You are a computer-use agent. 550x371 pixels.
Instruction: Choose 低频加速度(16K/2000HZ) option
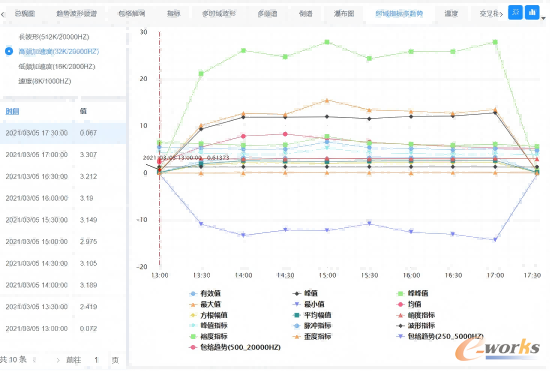click(56, 66)
